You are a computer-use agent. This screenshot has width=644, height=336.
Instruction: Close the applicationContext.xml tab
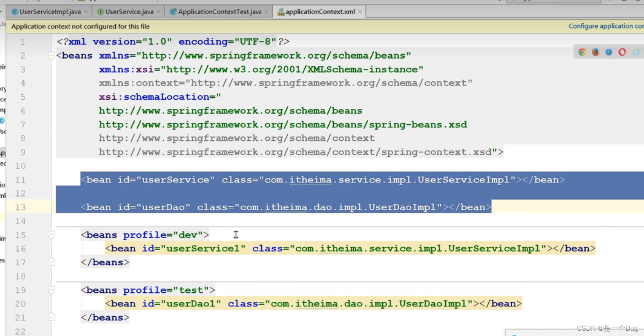pos(360,12)
